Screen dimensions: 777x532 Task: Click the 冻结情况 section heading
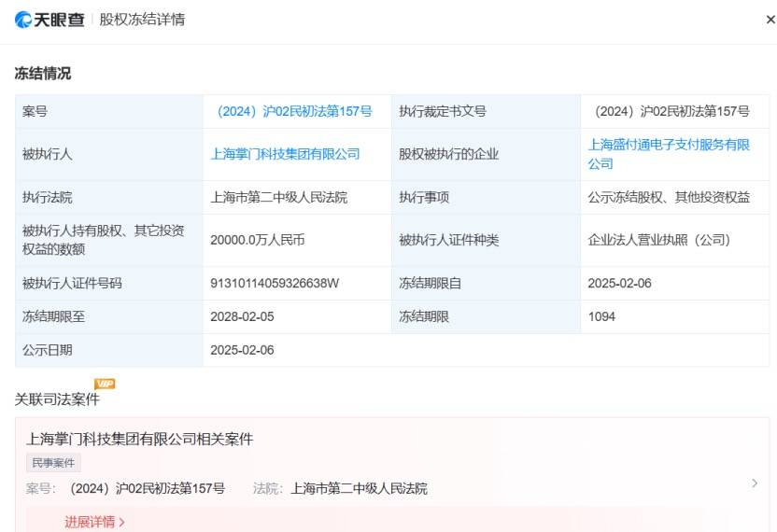[43, 74]
